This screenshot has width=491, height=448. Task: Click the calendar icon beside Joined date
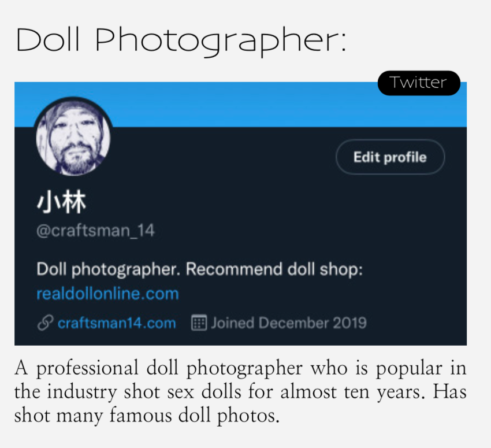[x=199, y=323]
